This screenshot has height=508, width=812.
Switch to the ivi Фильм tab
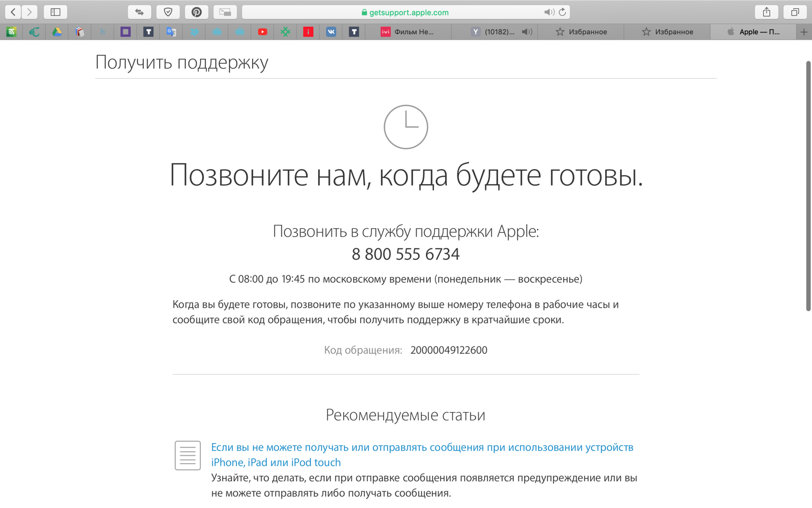tap(408, 32)
